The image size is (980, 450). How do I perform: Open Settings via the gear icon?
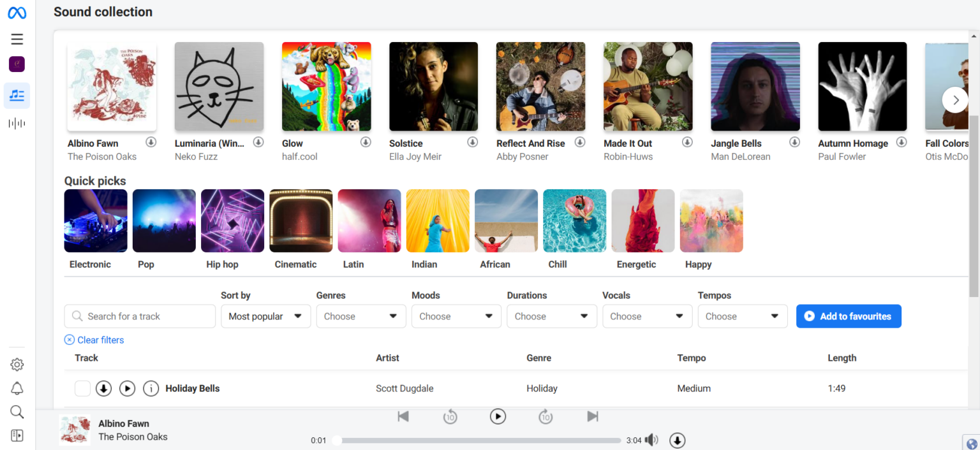click(x=17, y=364)
